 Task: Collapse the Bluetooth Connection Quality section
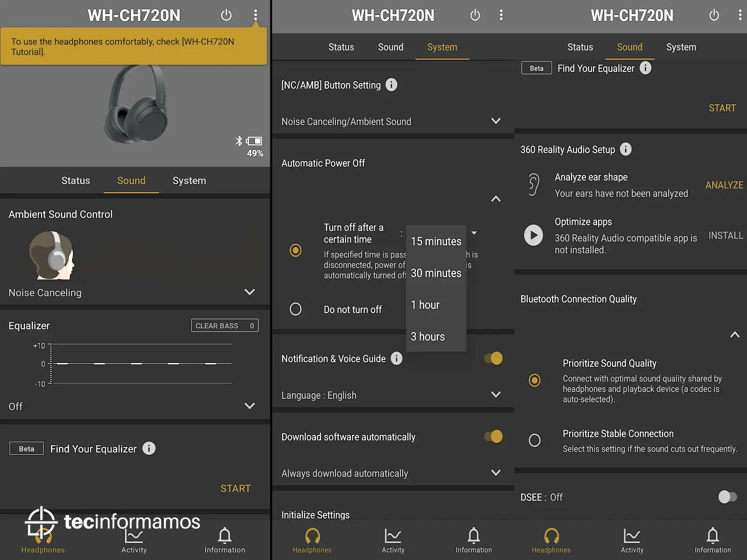[735, 335]
